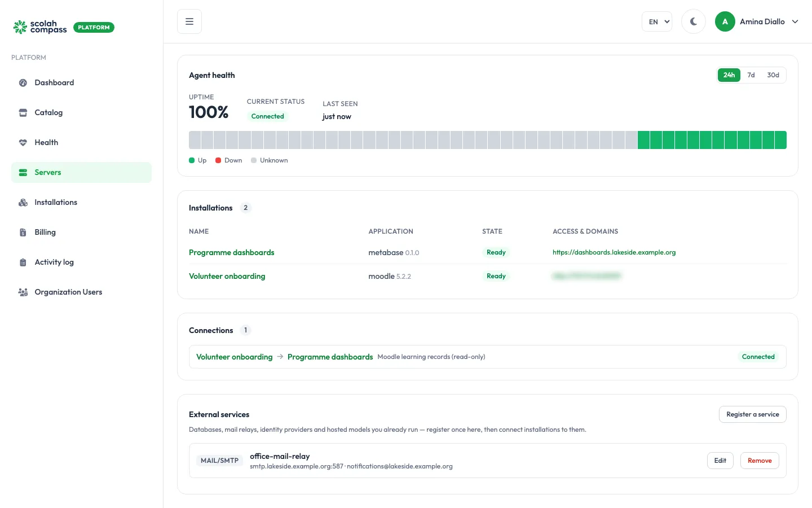Open the Dashboard page

tap(81, 82)
